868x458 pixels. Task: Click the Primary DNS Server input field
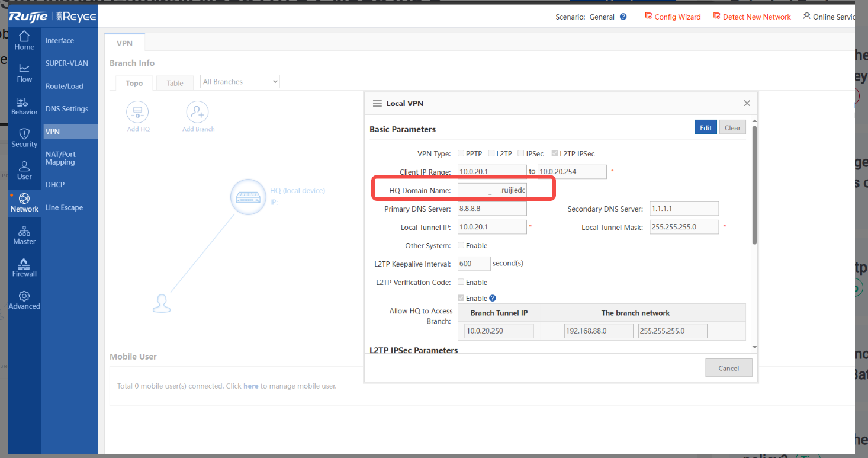[491, 209]
